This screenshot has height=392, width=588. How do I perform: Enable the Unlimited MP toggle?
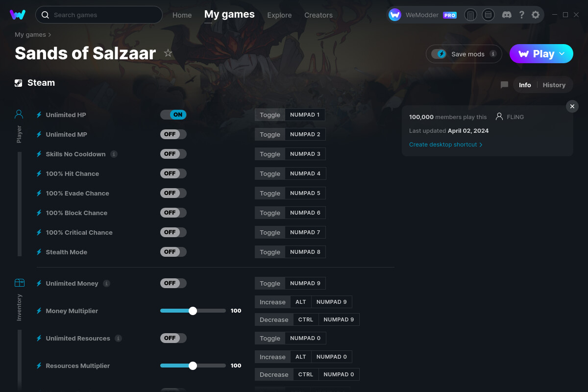pos(173,134)
